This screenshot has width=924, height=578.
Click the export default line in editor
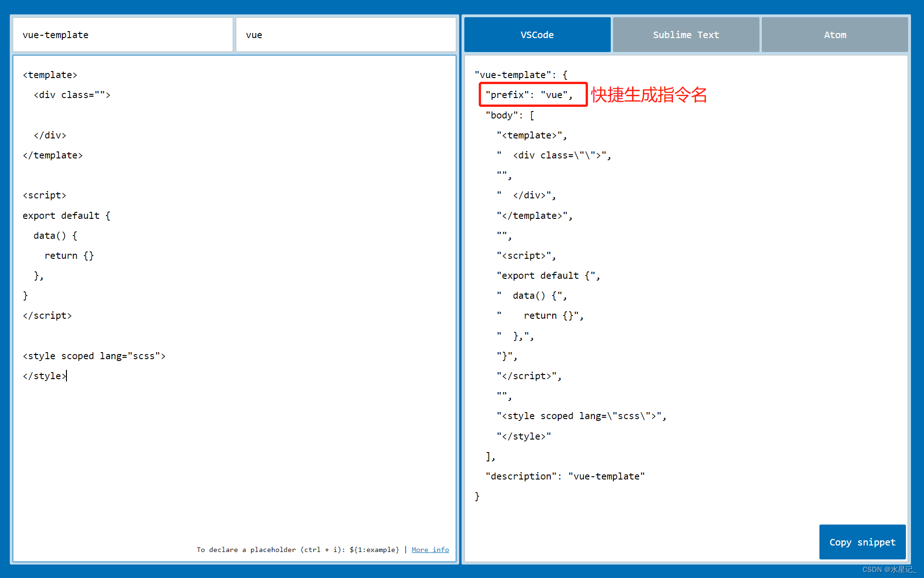pos(66,215)
